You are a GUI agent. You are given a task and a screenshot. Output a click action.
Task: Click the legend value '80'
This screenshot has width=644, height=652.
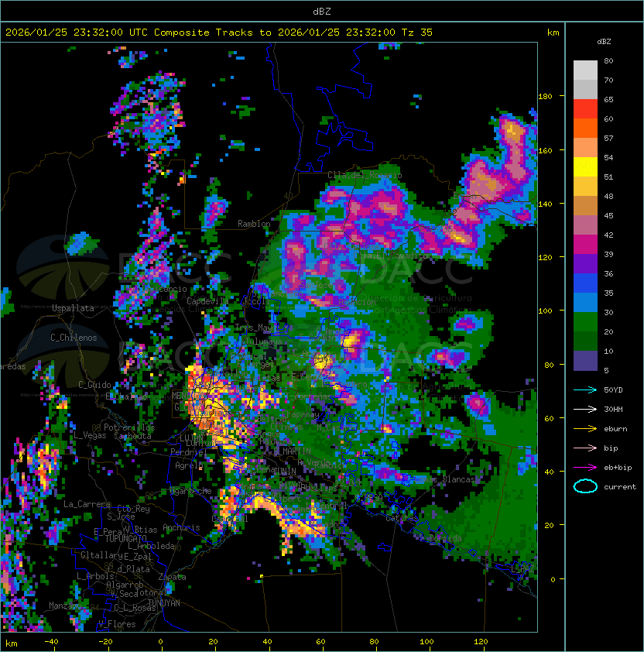click(608, 60)
